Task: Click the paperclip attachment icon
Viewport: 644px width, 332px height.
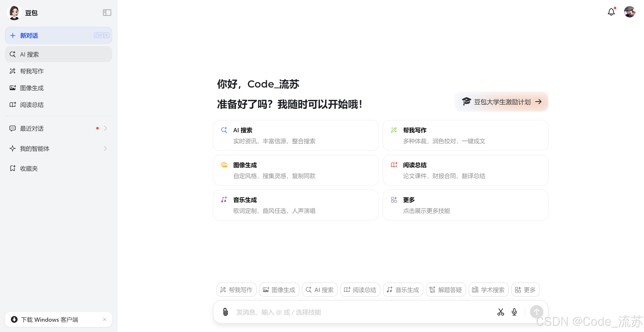Action: 225,312
